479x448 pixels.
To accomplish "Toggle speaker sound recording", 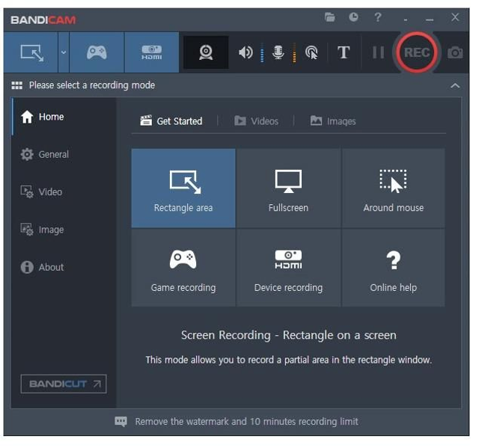I will (x=245, y=52).
